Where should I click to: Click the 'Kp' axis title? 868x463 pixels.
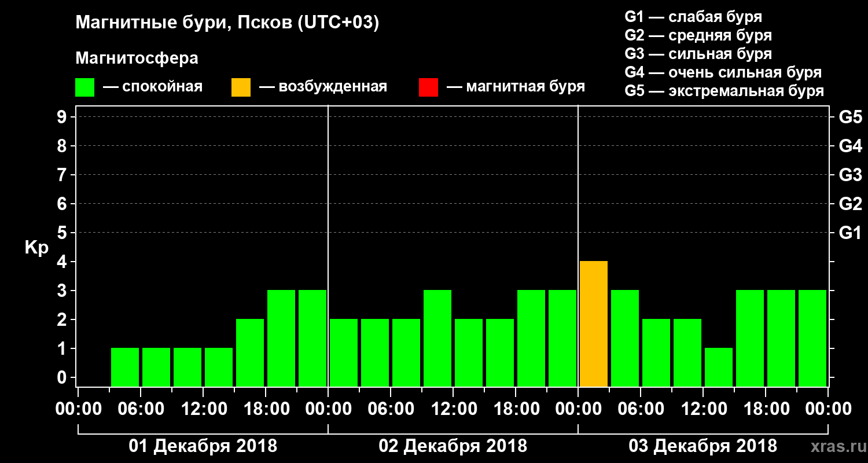(x=36, y=248)
